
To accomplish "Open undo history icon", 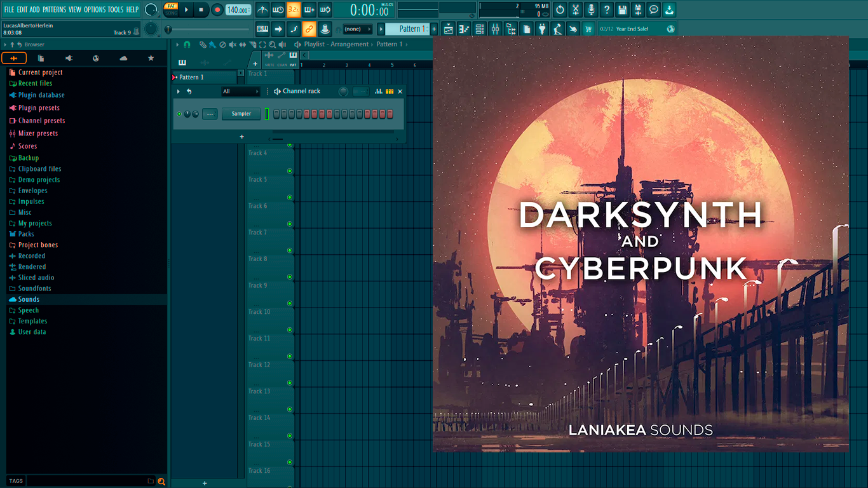I will (560, 10).
